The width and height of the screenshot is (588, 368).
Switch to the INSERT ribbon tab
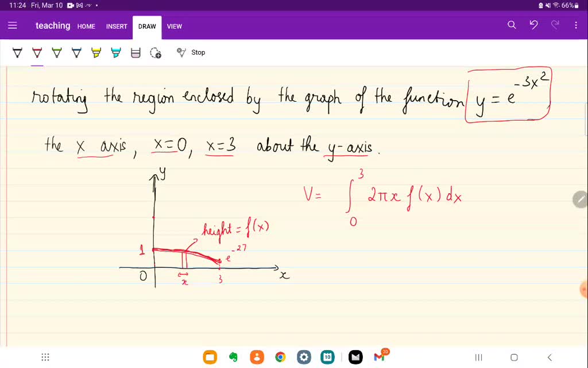pyautogui.click(x=117, y=26)
